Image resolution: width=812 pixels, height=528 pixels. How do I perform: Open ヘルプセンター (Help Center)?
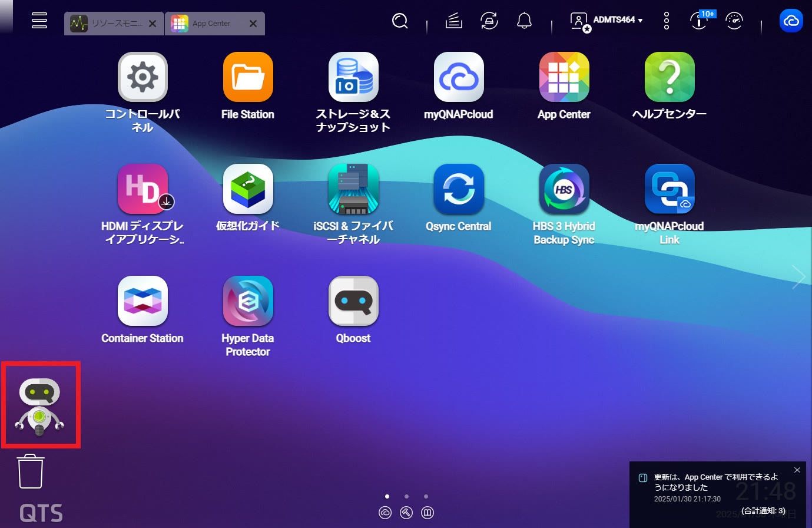pyautogui.click(x=670, y=77)
